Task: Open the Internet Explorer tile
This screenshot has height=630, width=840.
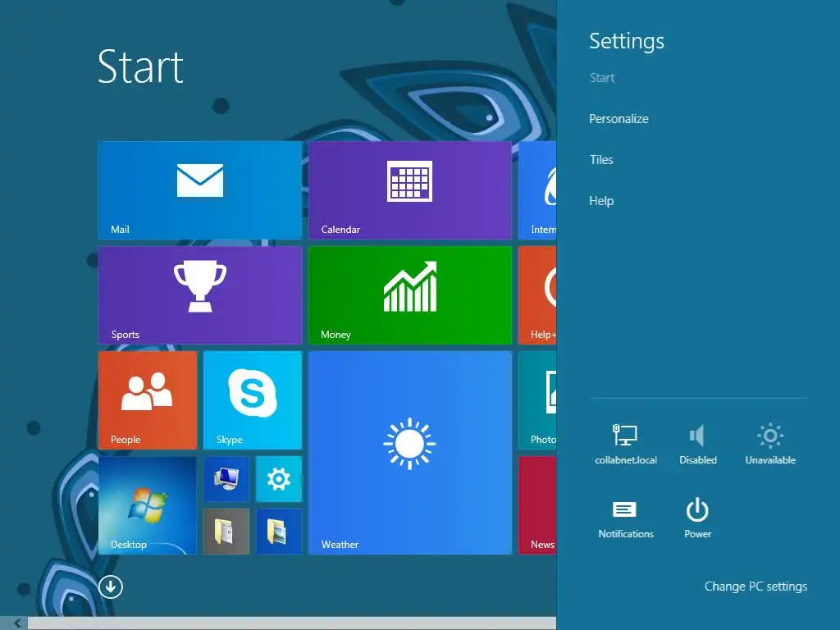Action: click(x=537, y=189)
